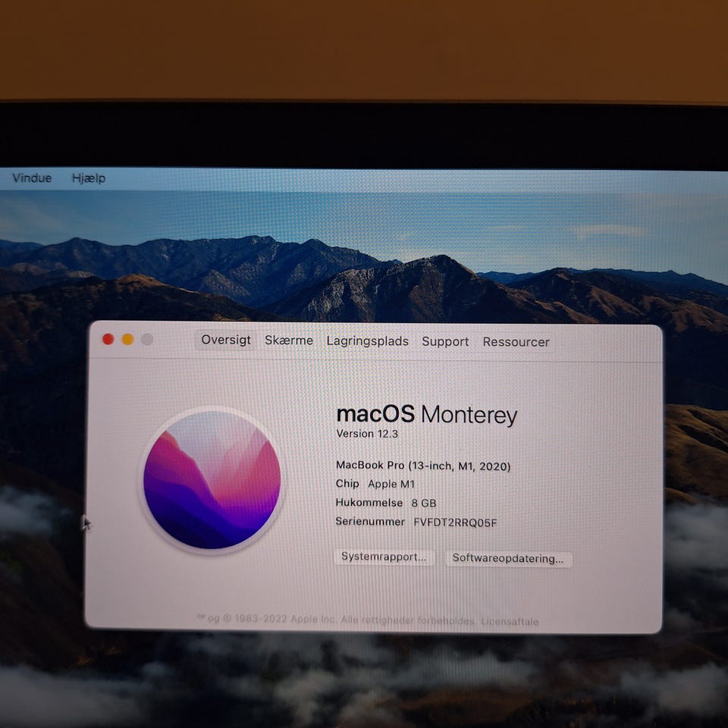
Task: Switch to the Support tab
Action: [x=445, y=342]
